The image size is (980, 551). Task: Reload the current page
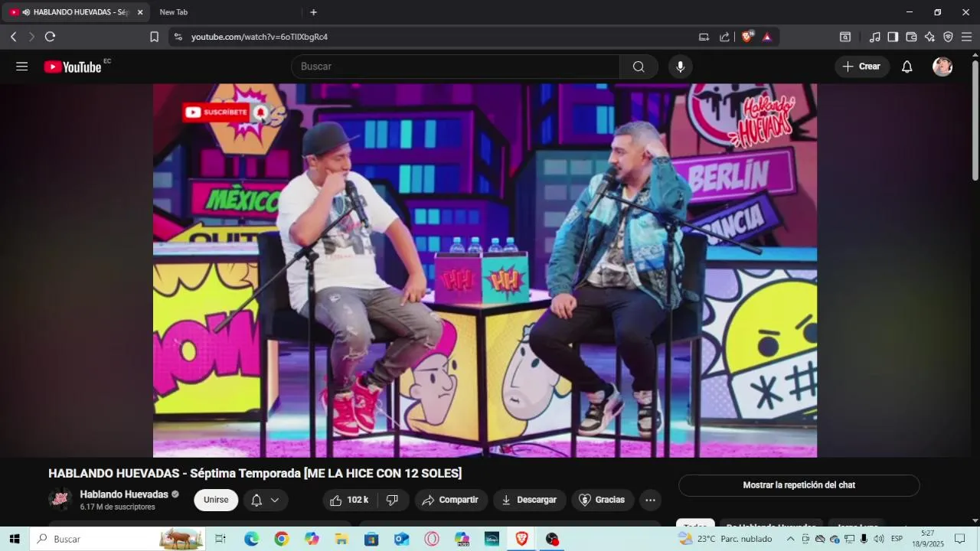(50, 37)
